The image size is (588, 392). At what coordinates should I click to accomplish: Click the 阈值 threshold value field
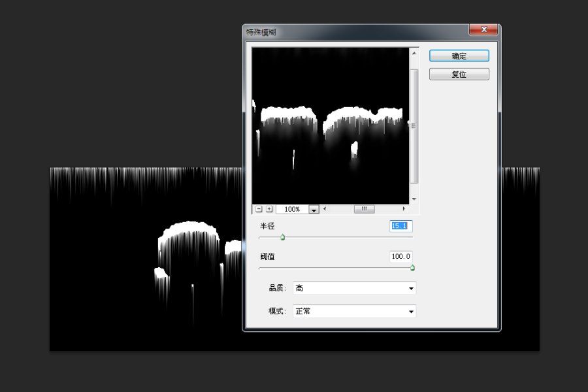point(401,257)
